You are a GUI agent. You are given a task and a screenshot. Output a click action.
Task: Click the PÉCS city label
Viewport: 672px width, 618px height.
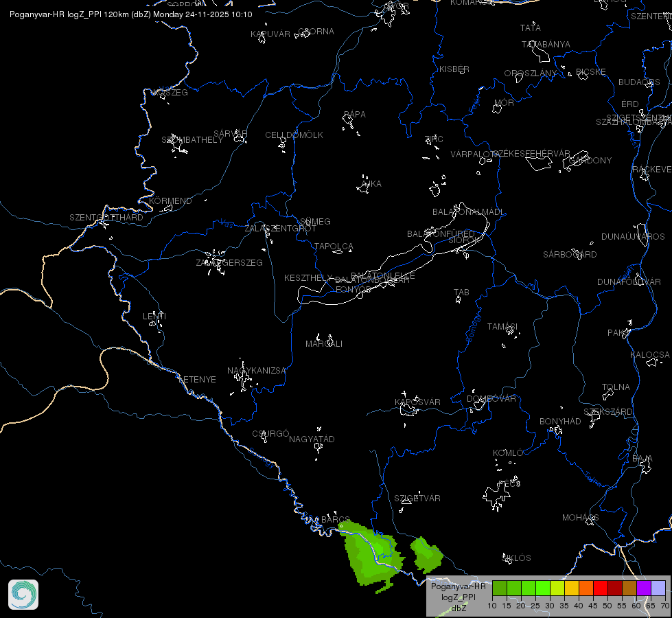[x=509, y=484]
